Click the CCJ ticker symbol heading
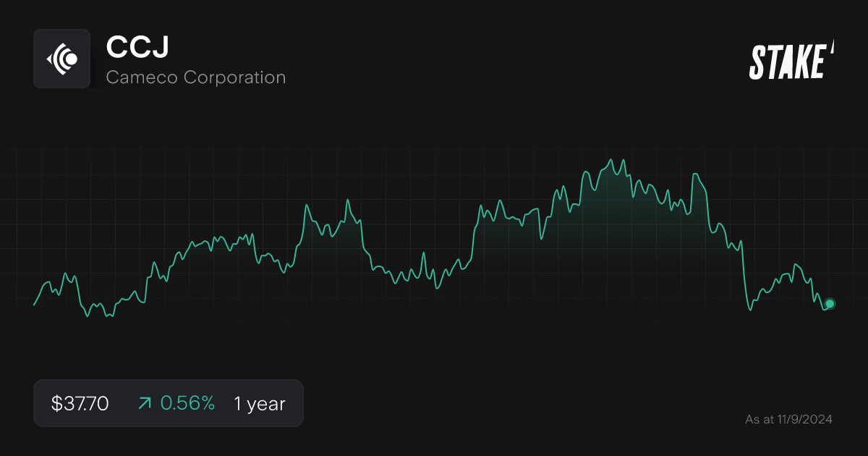 [137, 47]
